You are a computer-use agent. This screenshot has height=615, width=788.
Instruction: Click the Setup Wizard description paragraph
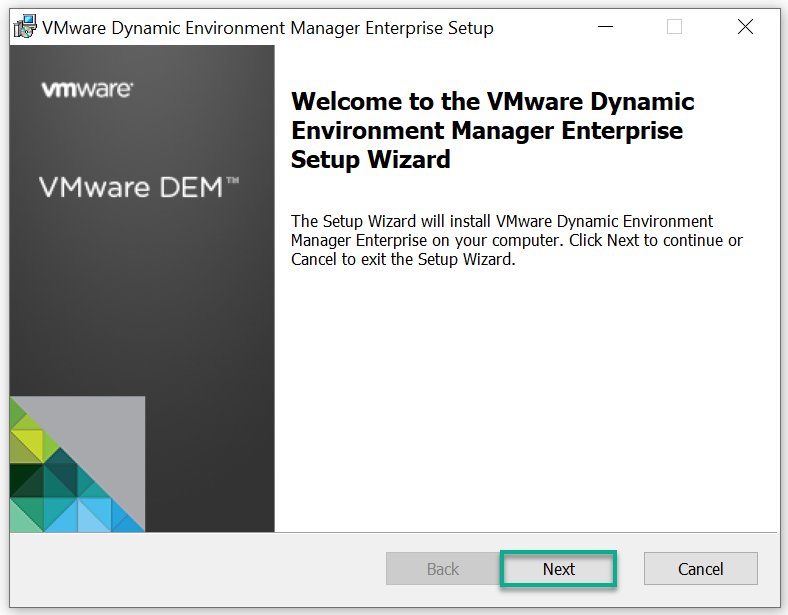(516, 240)
